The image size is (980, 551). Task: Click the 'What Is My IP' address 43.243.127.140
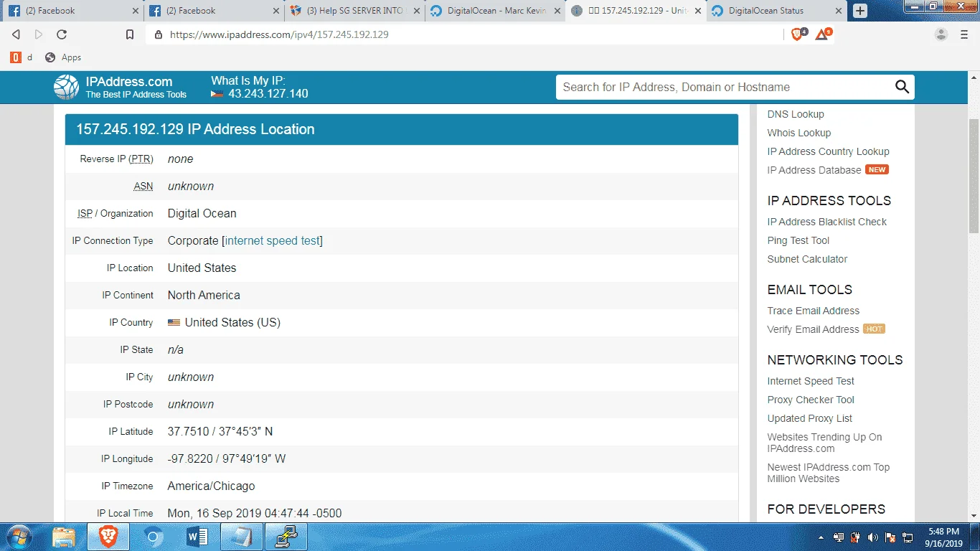coord(268,94)
